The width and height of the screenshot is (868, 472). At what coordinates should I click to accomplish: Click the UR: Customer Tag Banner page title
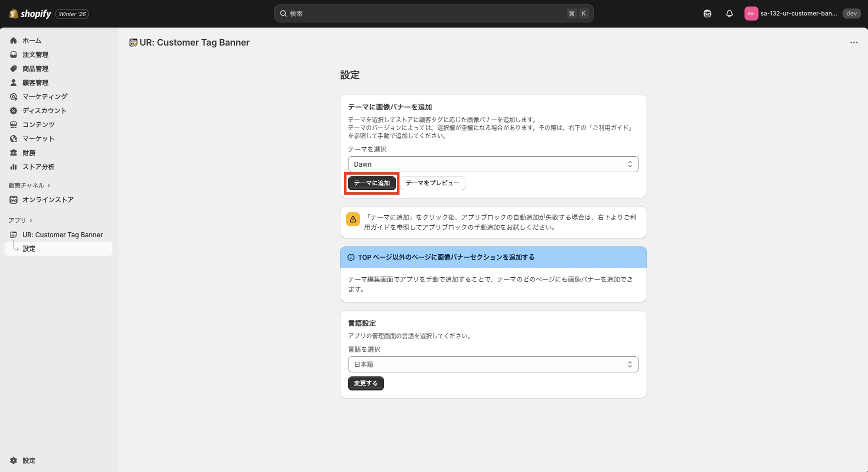pos(194,43)
